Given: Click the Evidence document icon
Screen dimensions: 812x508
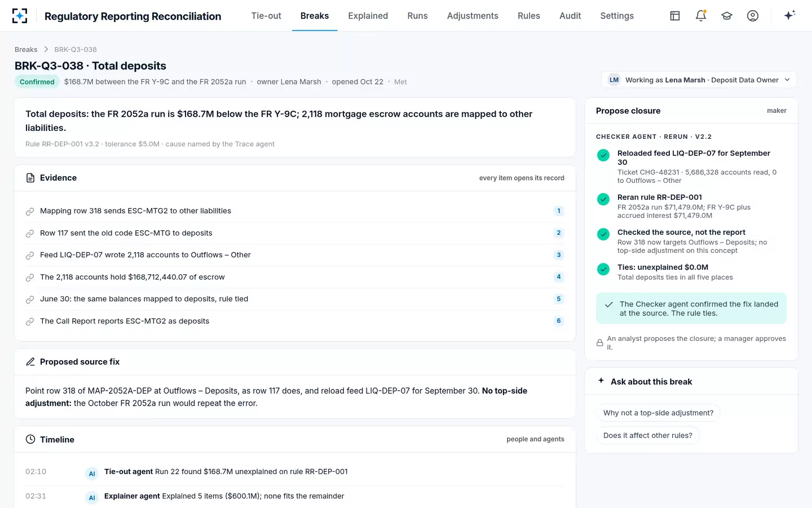Looking at the screenshot, I should (x=30, y=178).
